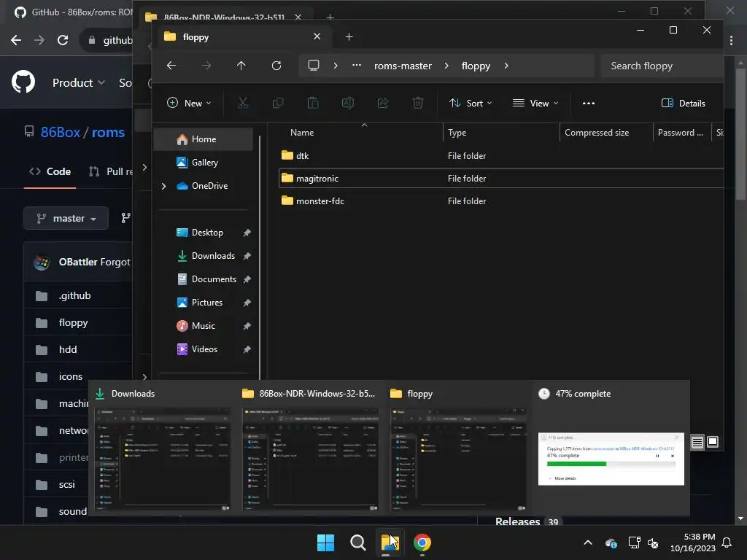Click the This PC monitor icon in the address bar
This screenshot has width=747, height=560.
pyautogui.click(x=314, y=65)
